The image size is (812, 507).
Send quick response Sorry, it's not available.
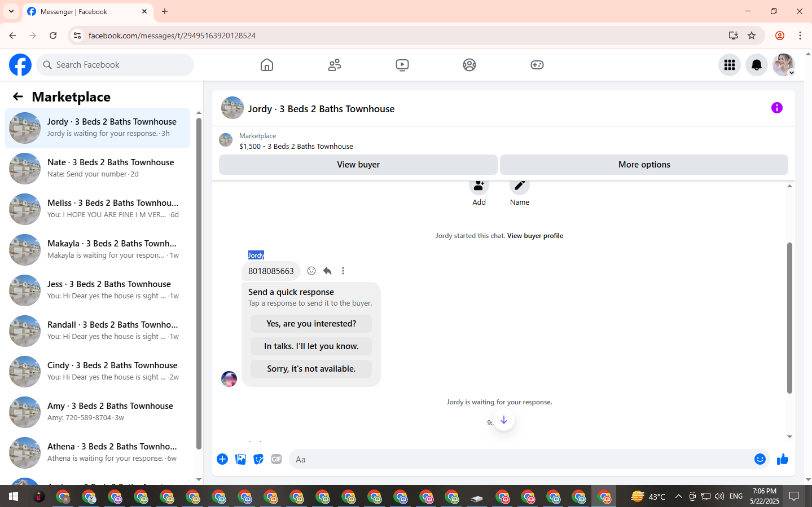311,369
